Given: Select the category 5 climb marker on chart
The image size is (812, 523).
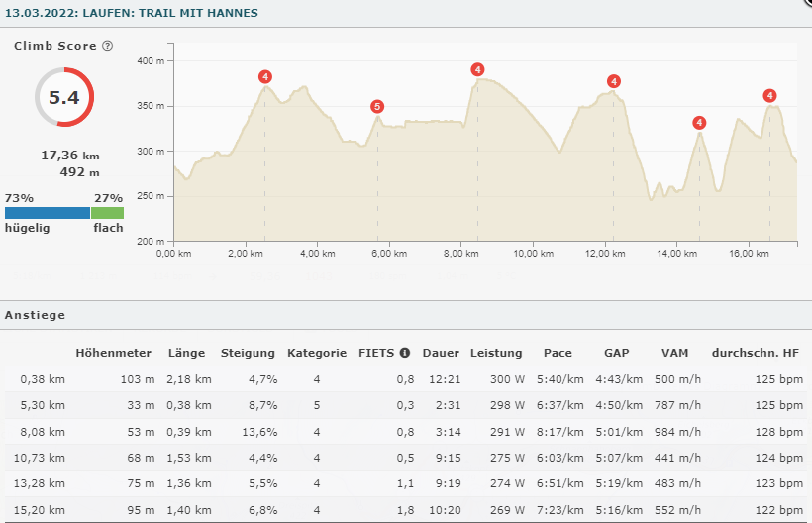Looking at the screenshot, I should point(376,107).
